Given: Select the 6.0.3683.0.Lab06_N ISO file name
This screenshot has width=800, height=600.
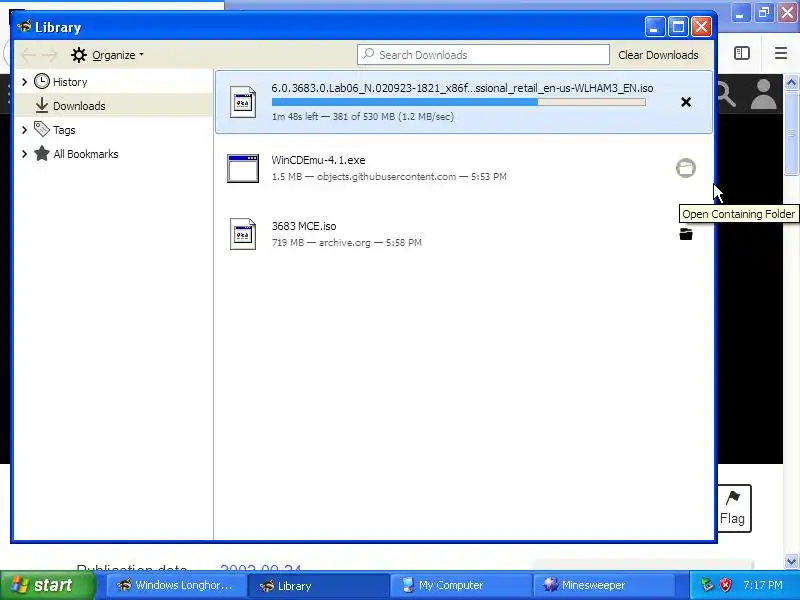Looking at the screenshot, I should click(462, 88).
